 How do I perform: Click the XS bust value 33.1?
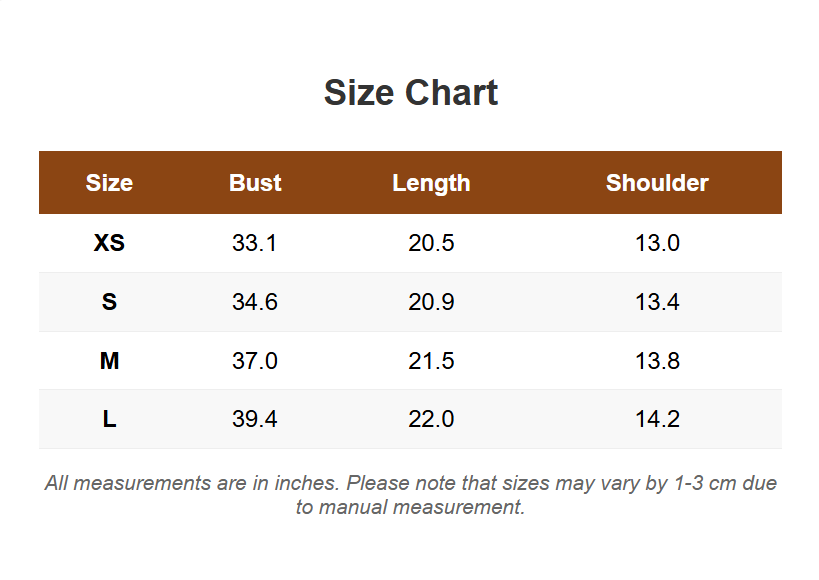254,243
